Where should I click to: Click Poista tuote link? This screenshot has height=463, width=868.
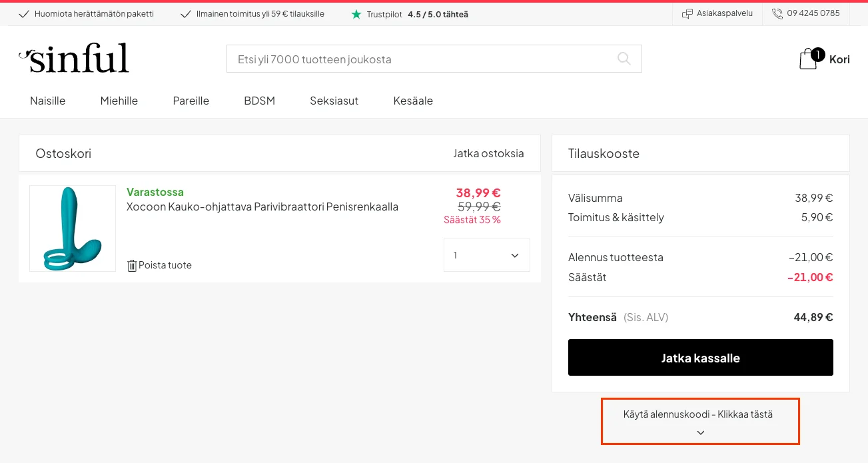(x=165, y=265)
